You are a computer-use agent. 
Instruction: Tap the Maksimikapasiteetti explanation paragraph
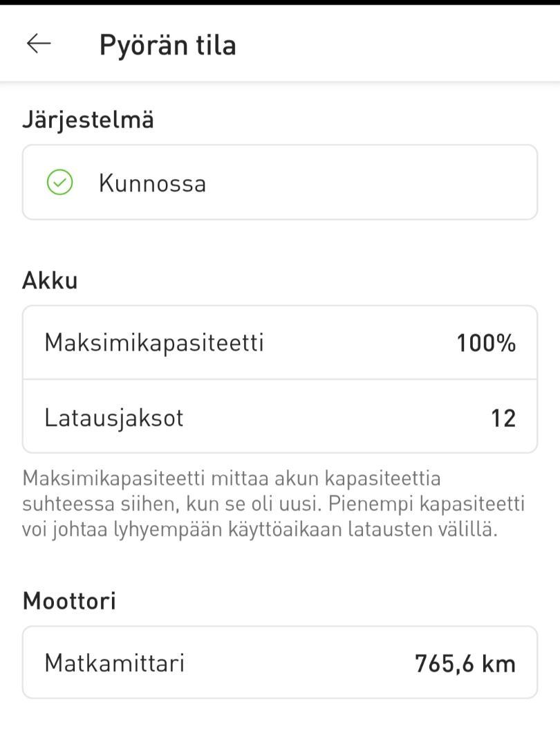pyautogui.click(x=273, y=504)
